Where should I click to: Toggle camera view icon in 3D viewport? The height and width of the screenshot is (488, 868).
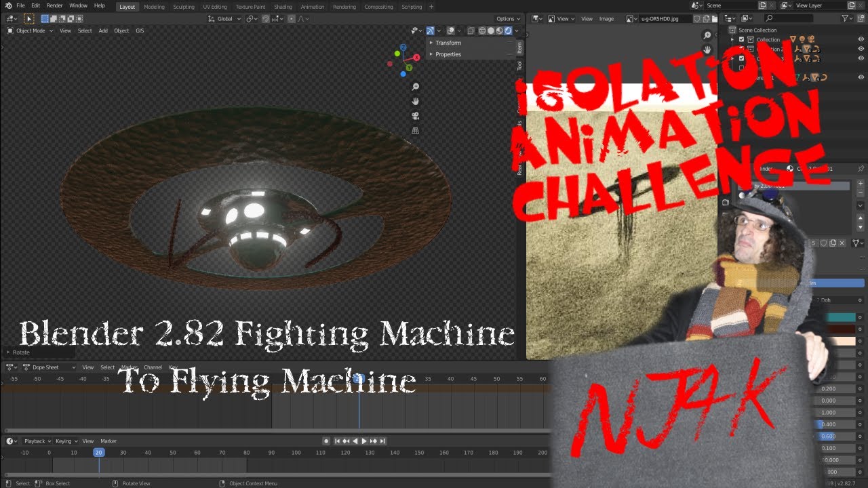[416, 116]
